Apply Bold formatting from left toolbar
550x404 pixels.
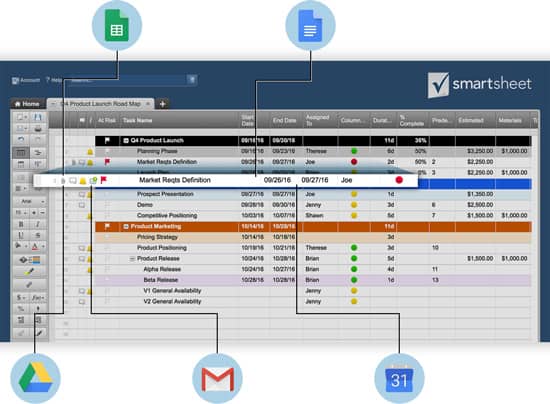click(x=21, y=224)
